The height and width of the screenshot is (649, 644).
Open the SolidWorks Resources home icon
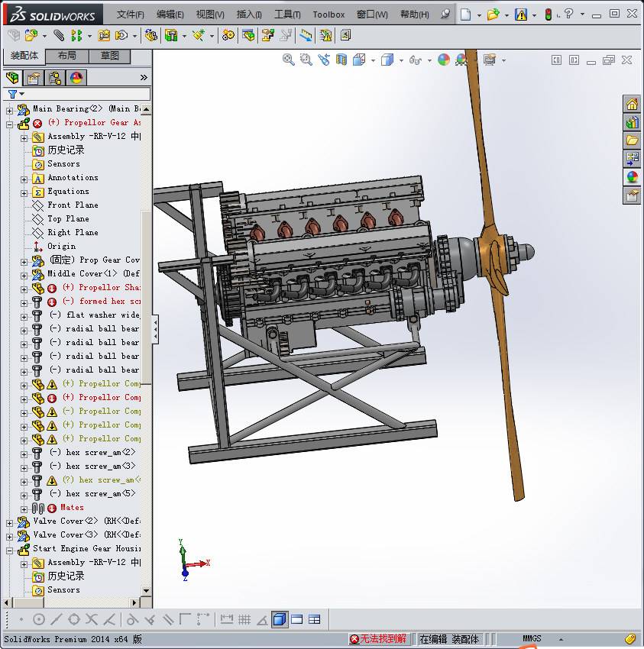632,105
